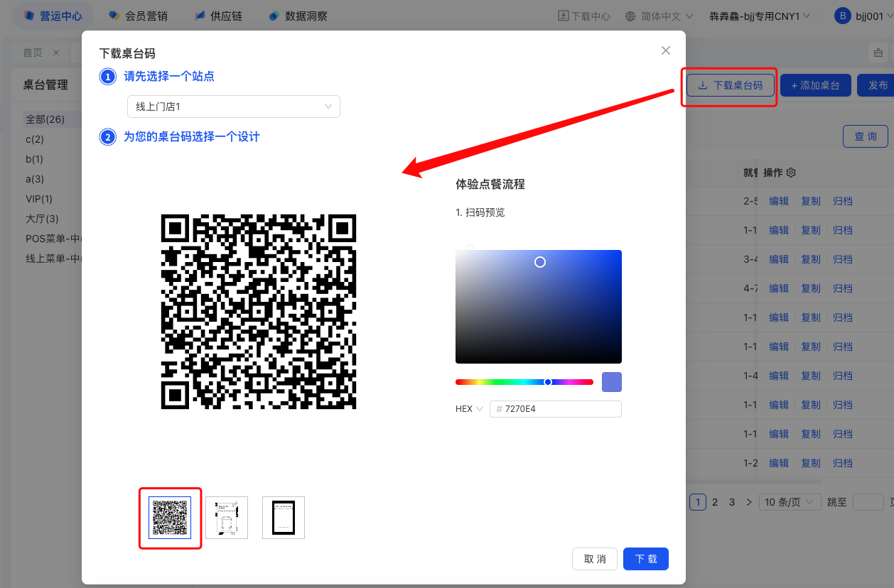Close the 首页 tab

[x=56, y=53]
